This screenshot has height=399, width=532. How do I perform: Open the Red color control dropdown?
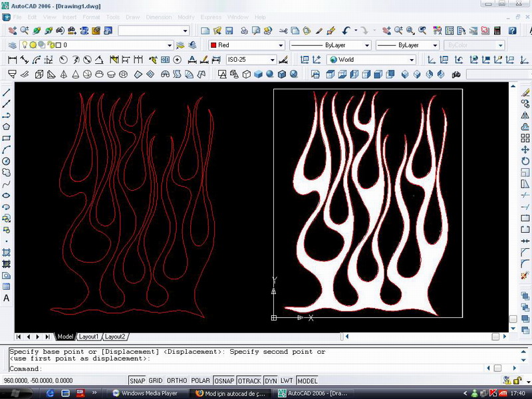[281, 45]
